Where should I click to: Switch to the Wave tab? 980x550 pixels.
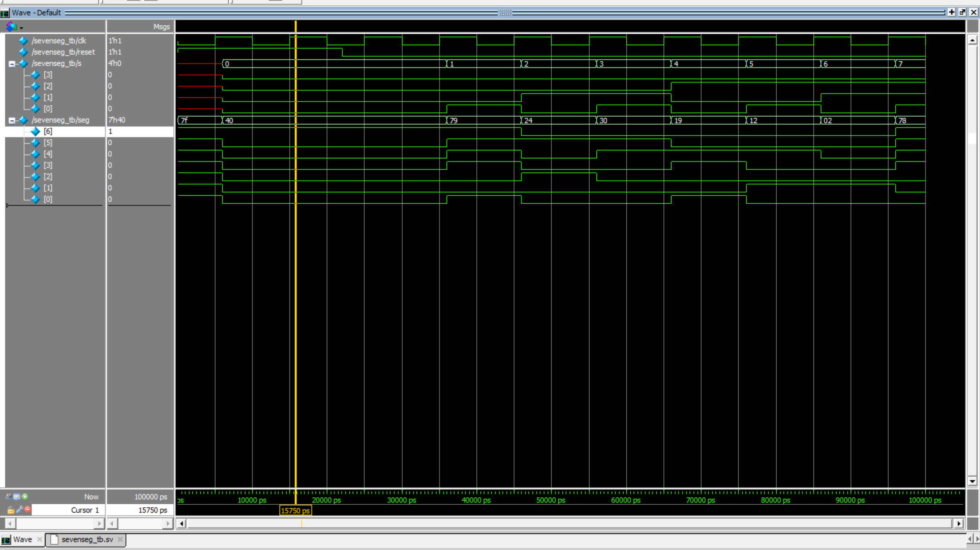click(22, 539)
